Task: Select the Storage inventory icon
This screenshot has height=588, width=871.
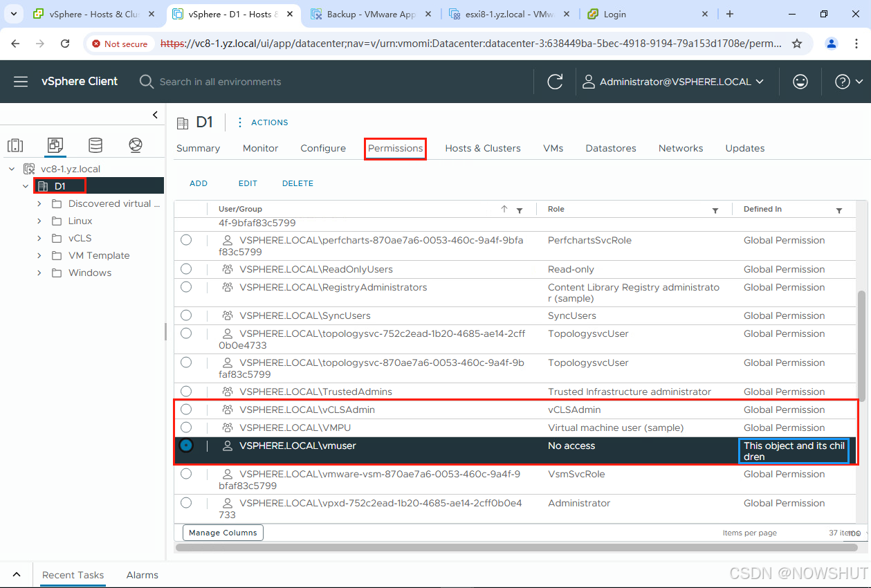Action: click(x=95, y=145)
